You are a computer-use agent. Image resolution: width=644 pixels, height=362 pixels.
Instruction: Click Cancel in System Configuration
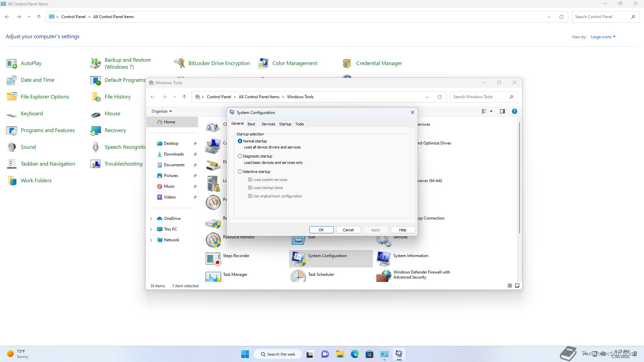click(348, 230)
